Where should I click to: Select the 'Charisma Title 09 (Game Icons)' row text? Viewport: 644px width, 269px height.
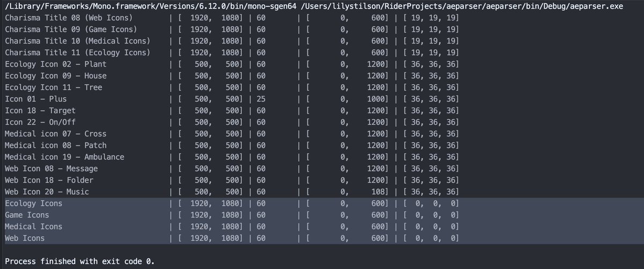click(x=71, y=29)
